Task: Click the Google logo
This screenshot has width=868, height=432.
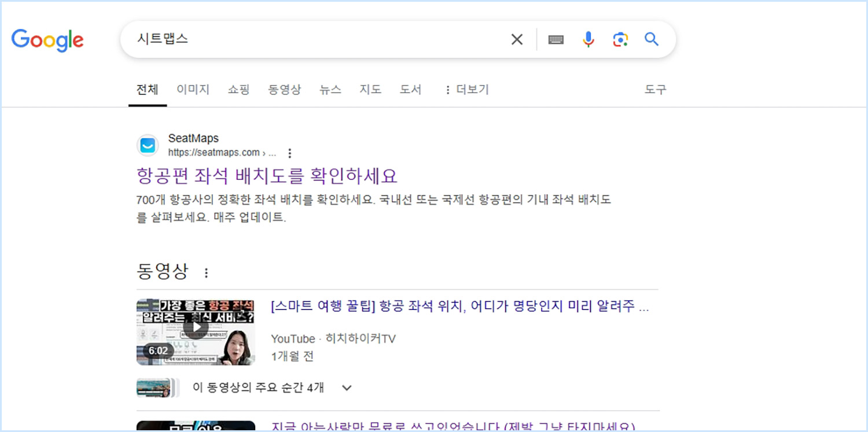Action: click(x=47, y=40)
